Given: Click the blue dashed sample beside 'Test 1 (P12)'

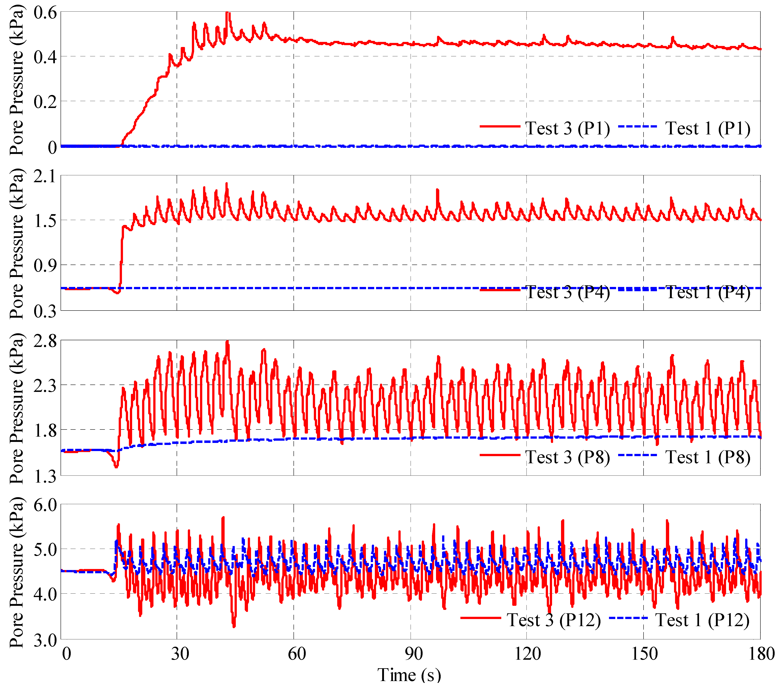Looking at the screenshot, I should tap(628, 618).
